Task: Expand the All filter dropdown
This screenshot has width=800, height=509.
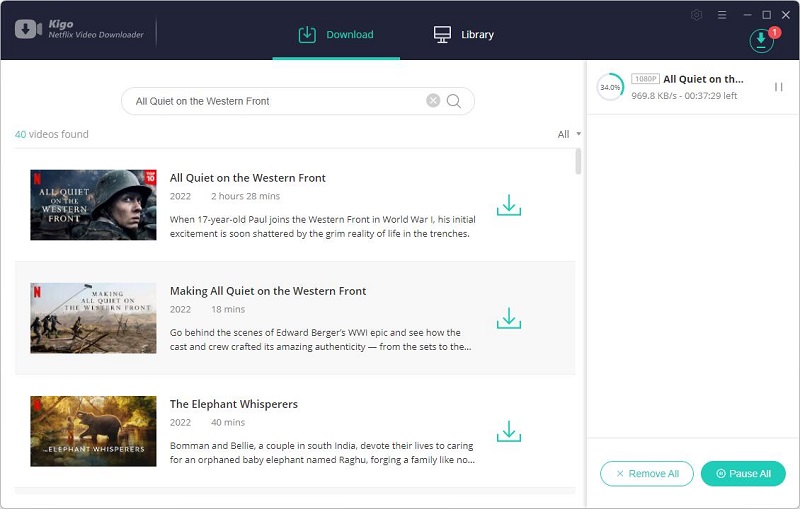Action: coord(569,134)
